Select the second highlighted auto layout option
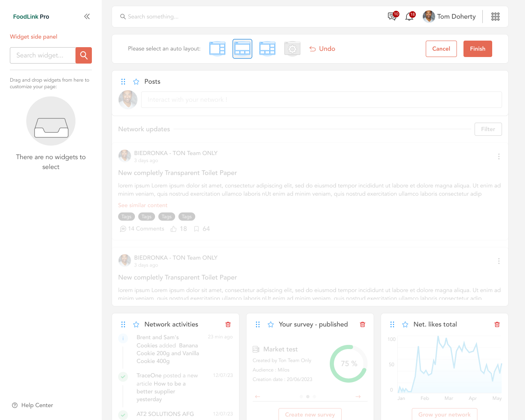 pos(242,49)
